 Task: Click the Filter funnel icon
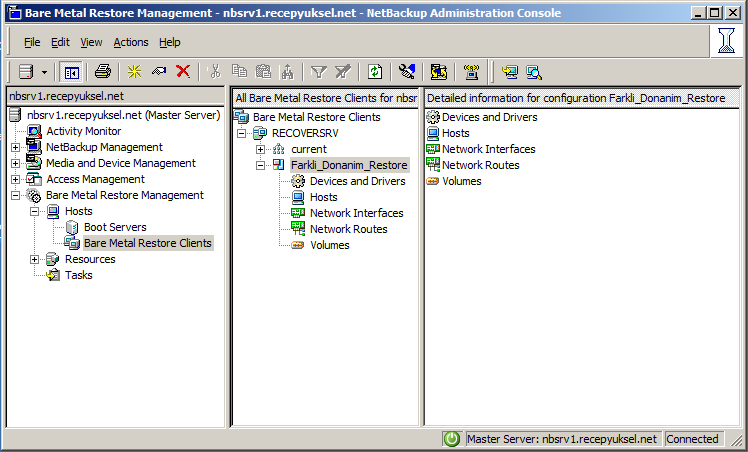point(318,72)
